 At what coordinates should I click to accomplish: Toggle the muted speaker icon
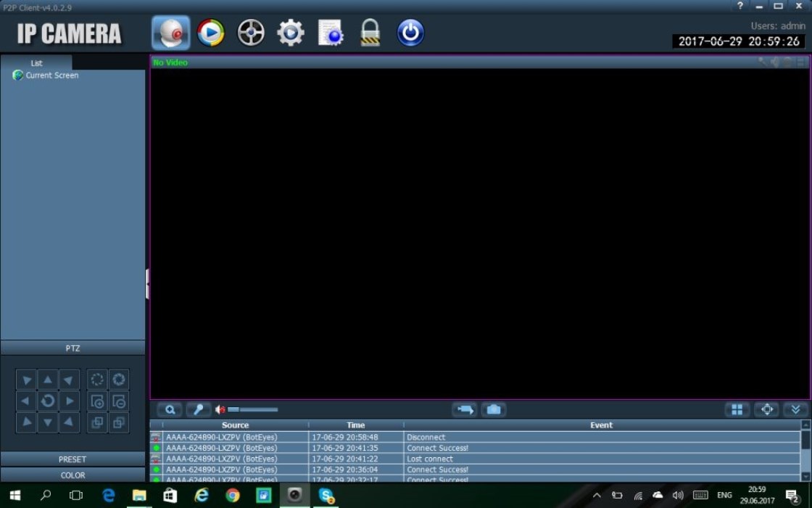click(x=220, y=409)
